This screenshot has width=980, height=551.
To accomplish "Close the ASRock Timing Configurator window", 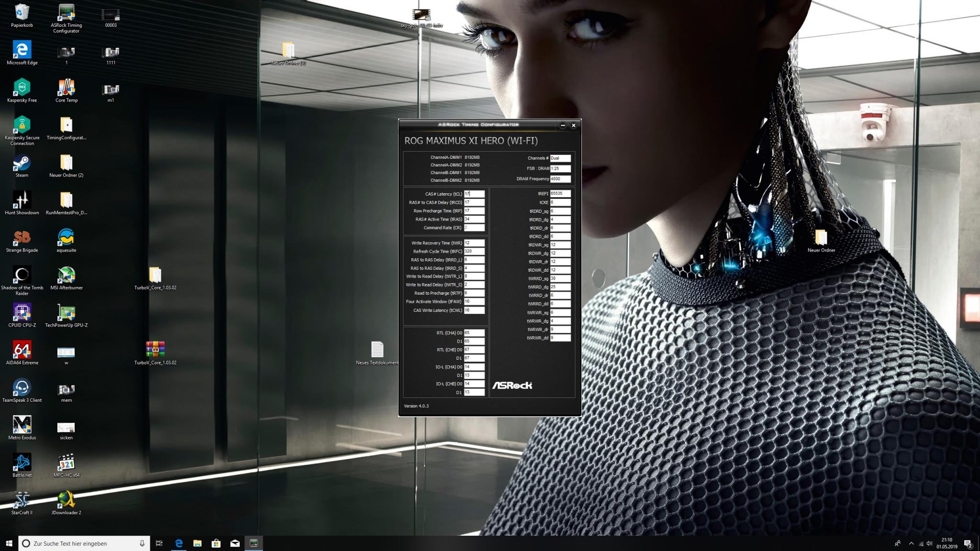I will pos(574,125).
